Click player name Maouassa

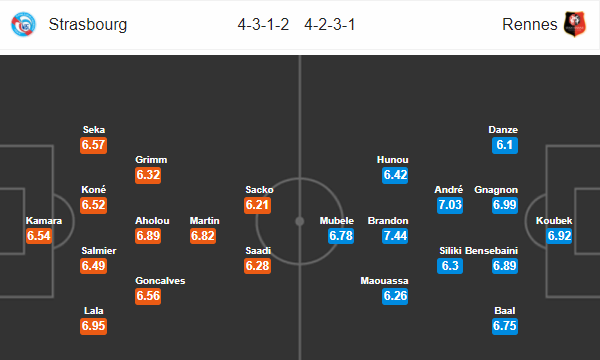(384, 281)
